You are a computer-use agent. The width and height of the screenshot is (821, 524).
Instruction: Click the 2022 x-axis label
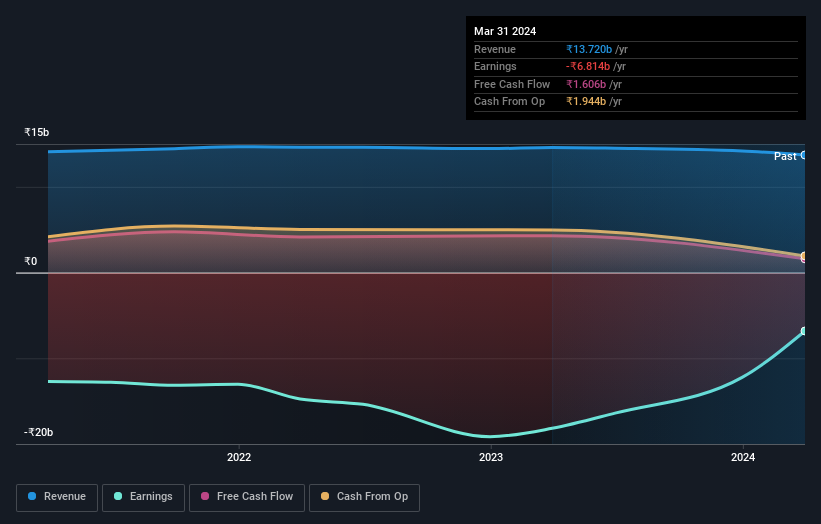click(x=239, y=457)
